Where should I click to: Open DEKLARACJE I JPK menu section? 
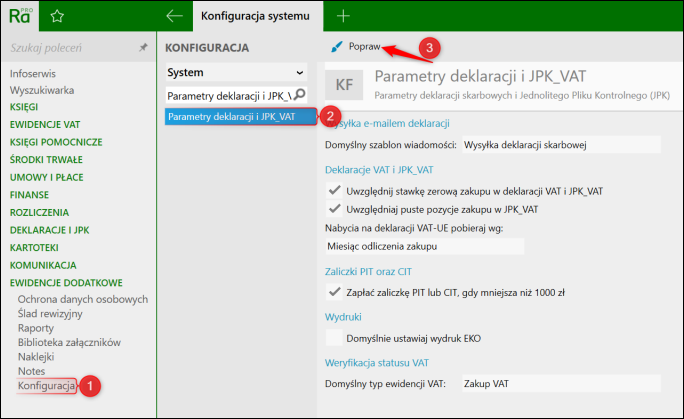(x=49, y=230)
